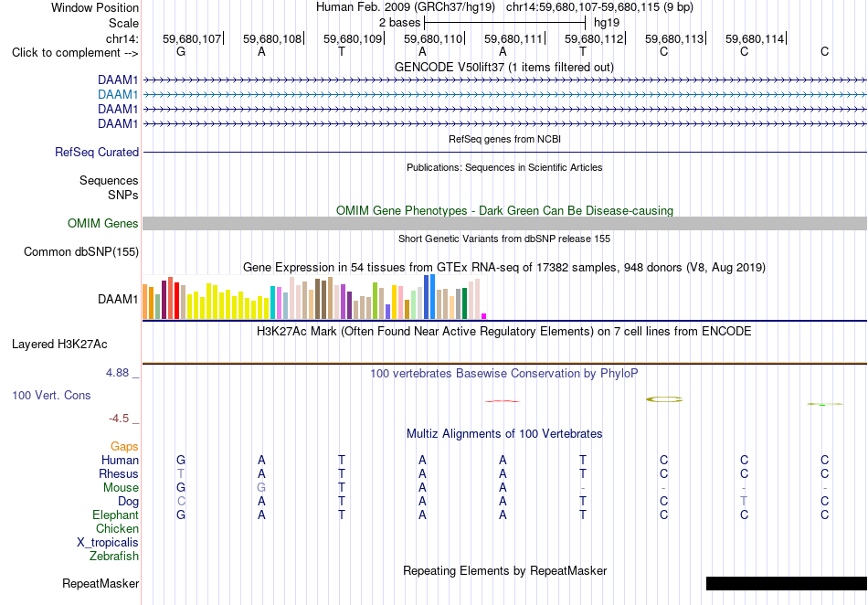Image resolution: width=868 pixels, height=605 pixels.
Task: Click the DAAM1 label beside GTEx bars
Action: pyautogui.click(x=118, y=300)
